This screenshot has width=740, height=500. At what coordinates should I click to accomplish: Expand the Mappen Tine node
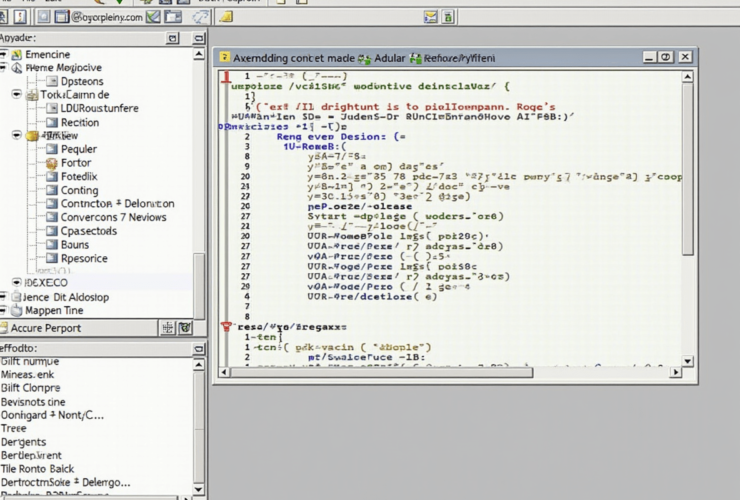pyautogui.click(x=3, y=310)
